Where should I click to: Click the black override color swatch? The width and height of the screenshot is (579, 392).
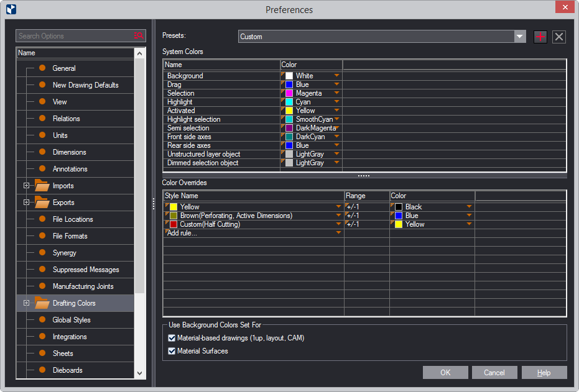point(399,207)
